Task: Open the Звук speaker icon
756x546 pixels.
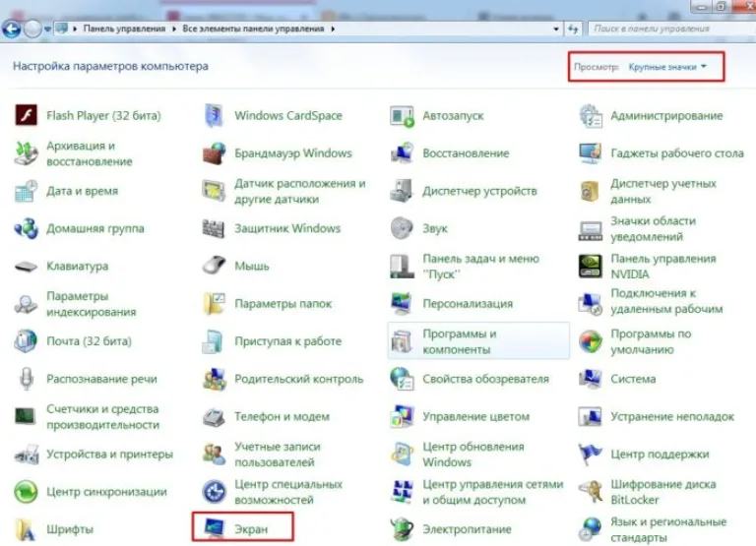Action: pos(402,228)
